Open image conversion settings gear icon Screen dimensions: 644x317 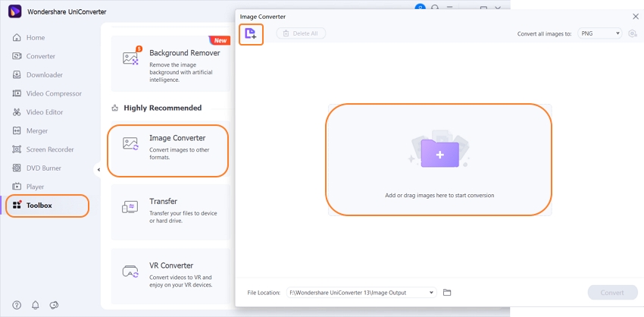pos(633,33)
